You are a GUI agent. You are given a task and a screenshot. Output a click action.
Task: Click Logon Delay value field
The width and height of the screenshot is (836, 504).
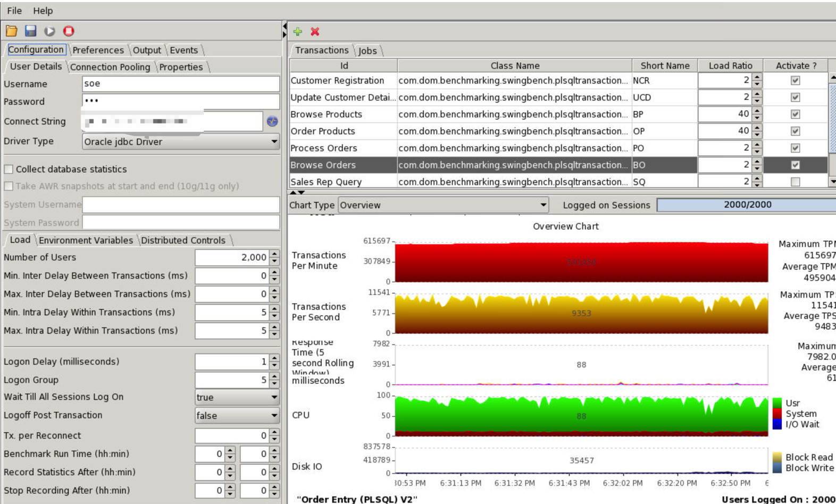232,362
